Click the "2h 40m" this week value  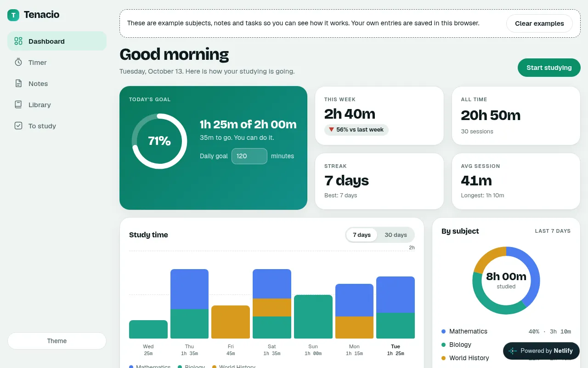click(x=350, y=114)
